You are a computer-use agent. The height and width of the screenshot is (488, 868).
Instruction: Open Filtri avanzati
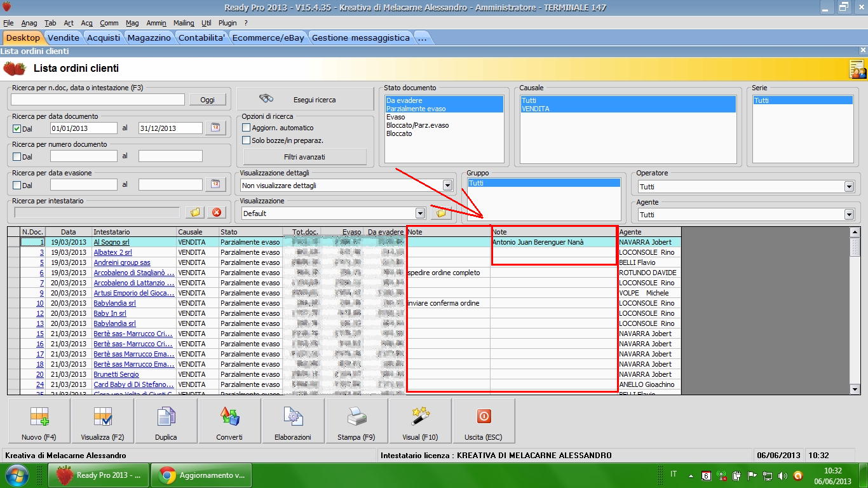coord(304,156)
